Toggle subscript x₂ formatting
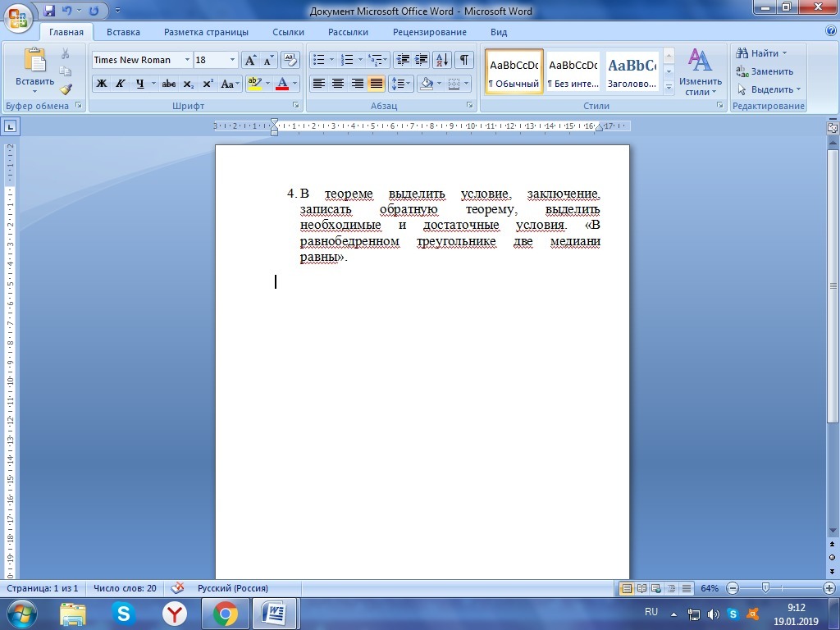 pyautogui.click(x=188, y=84)
